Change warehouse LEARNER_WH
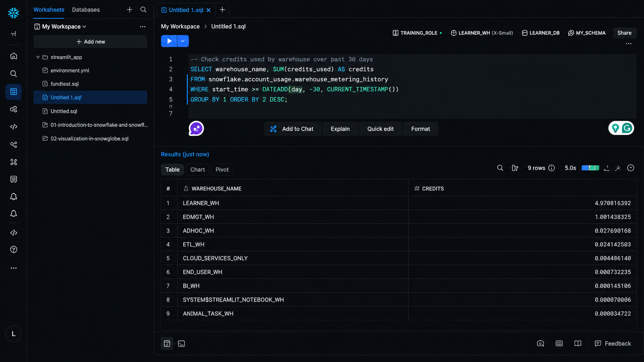Viewport: 644px width, 362px height. 482,33
